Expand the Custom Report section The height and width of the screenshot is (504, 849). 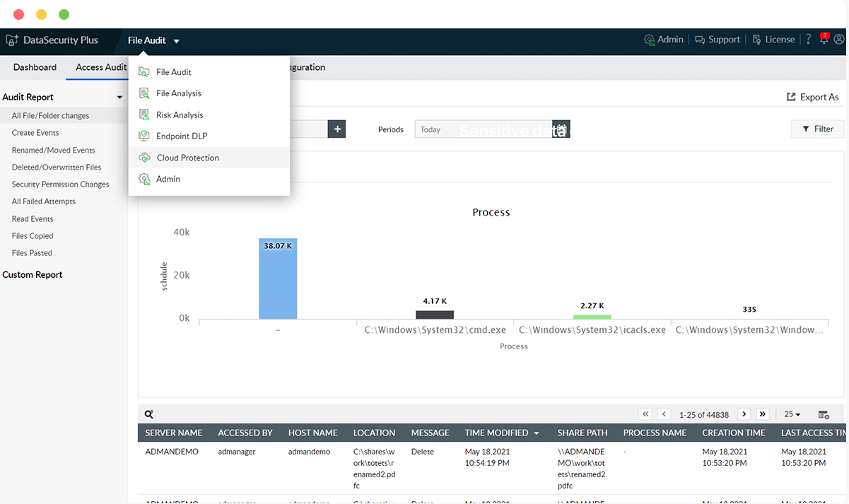[x=33, y=275]
